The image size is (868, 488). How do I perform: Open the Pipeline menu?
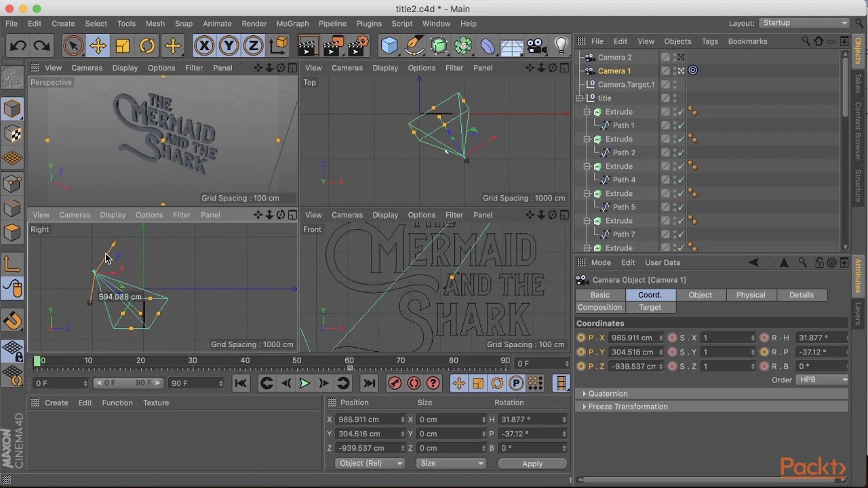pos(332,24)
